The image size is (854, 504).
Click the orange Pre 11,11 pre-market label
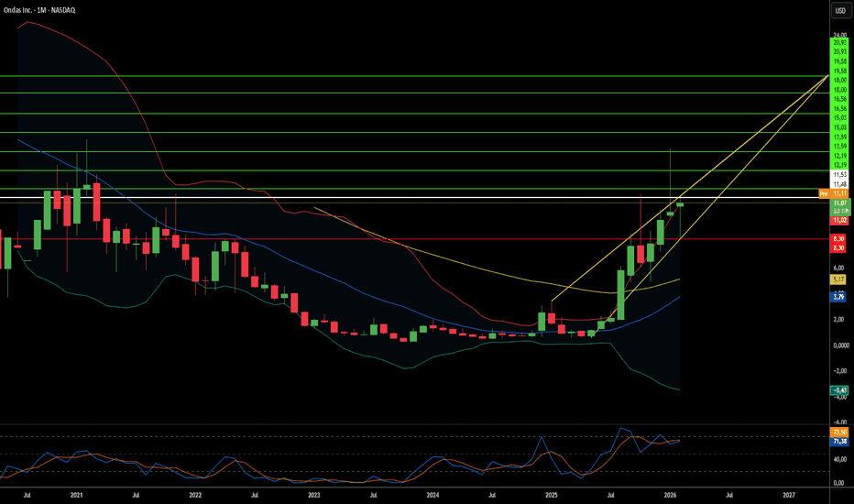[x=834, y=193]
